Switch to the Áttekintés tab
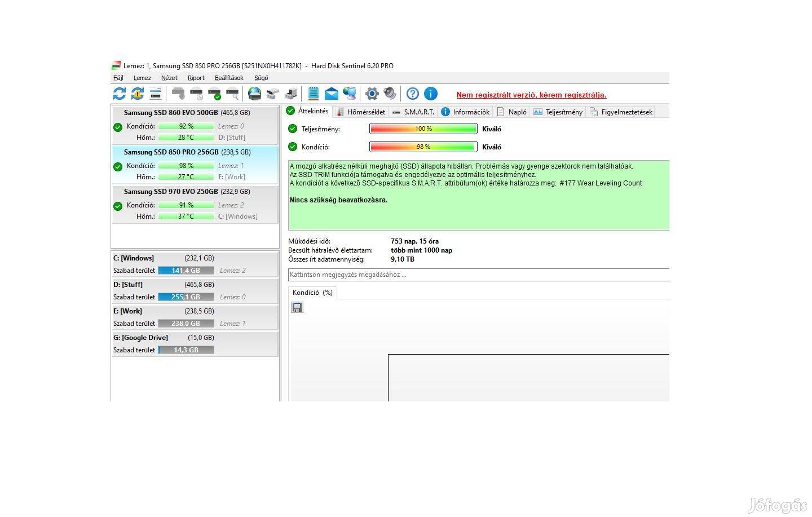This screenshot has height=517, width=812. [307, 111]
